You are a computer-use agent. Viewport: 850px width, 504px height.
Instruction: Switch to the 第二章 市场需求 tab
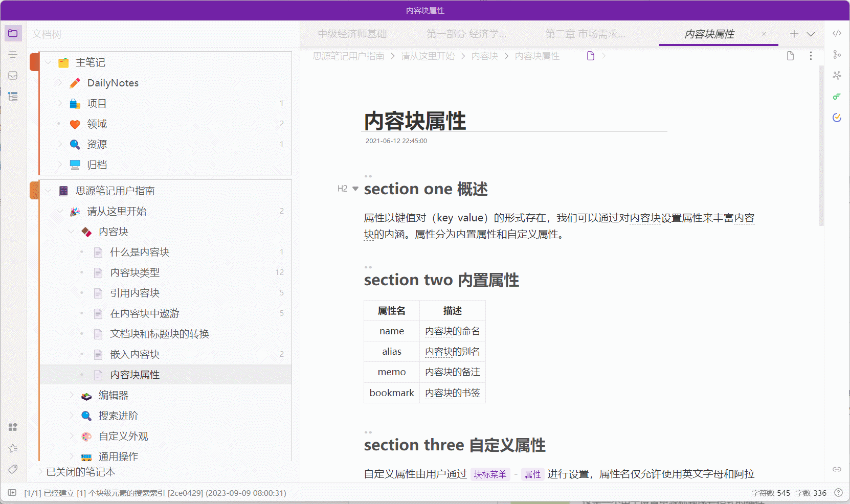point(585,34)
